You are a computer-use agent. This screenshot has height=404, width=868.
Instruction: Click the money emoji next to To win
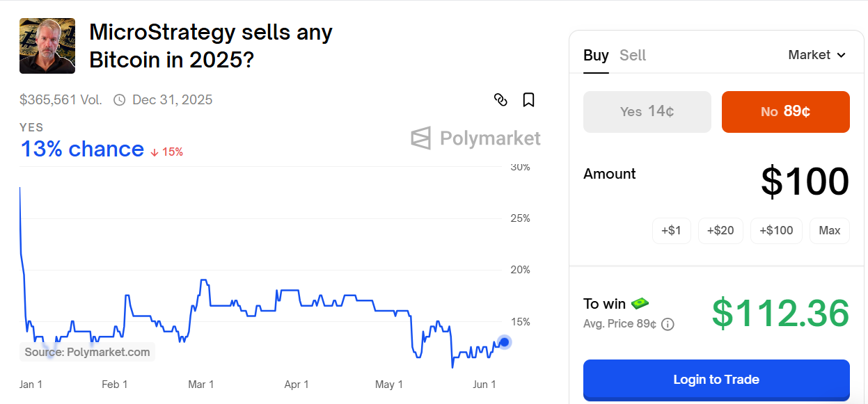640,303
